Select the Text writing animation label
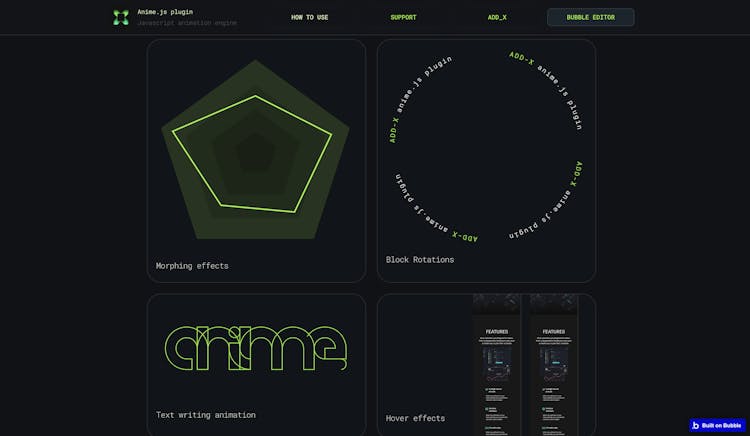This screenshot has height=436, width=750. coord(205,415)
